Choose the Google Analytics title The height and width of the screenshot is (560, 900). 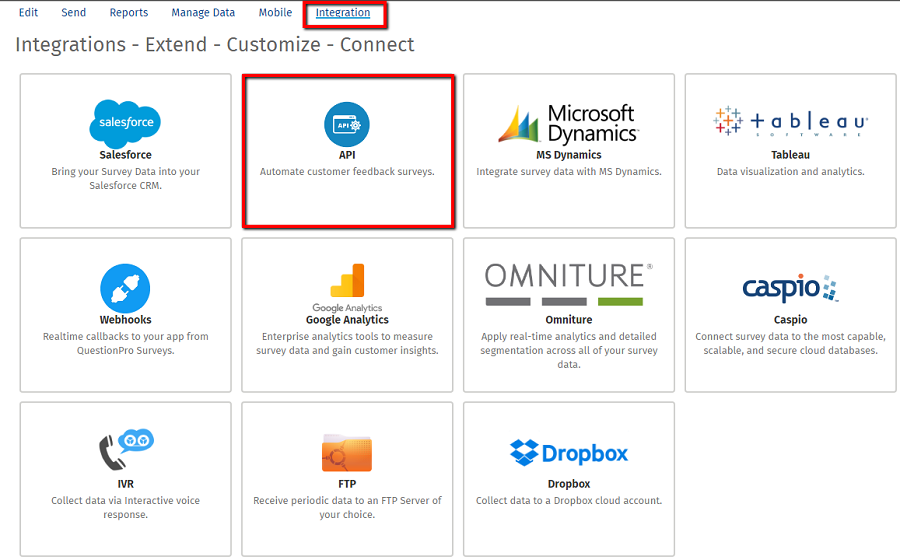[x=347, y=320]
